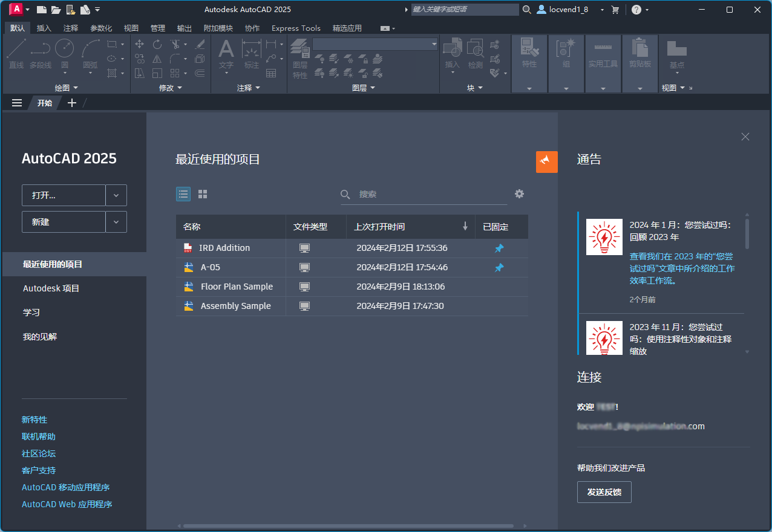Screen dimensions: 772x532
Task: Click the orange announcements megaphone icon
Action: [547, 161]
